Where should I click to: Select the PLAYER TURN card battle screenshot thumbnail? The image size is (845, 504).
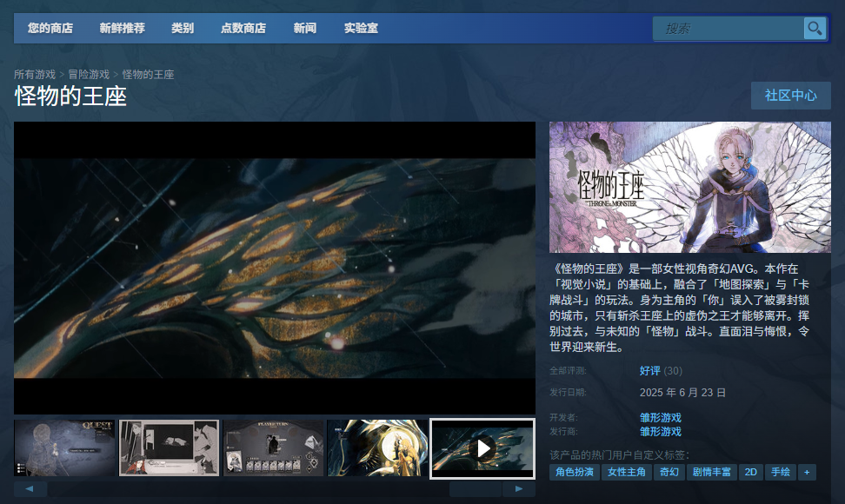click(273, 448)
